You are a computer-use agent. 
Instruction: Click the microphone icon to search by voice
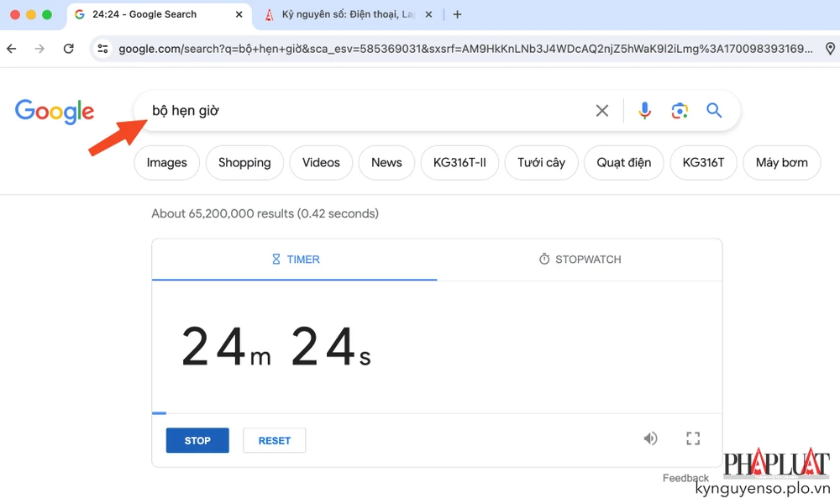(x=644, y=110)
